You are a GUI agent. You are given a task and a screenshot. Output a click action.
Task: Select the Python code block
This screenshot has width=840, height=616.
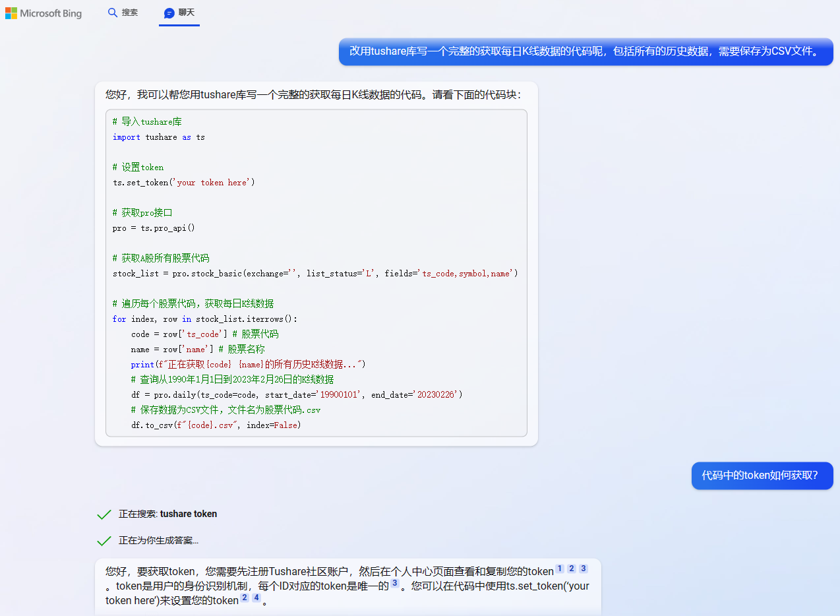[316, 274]
